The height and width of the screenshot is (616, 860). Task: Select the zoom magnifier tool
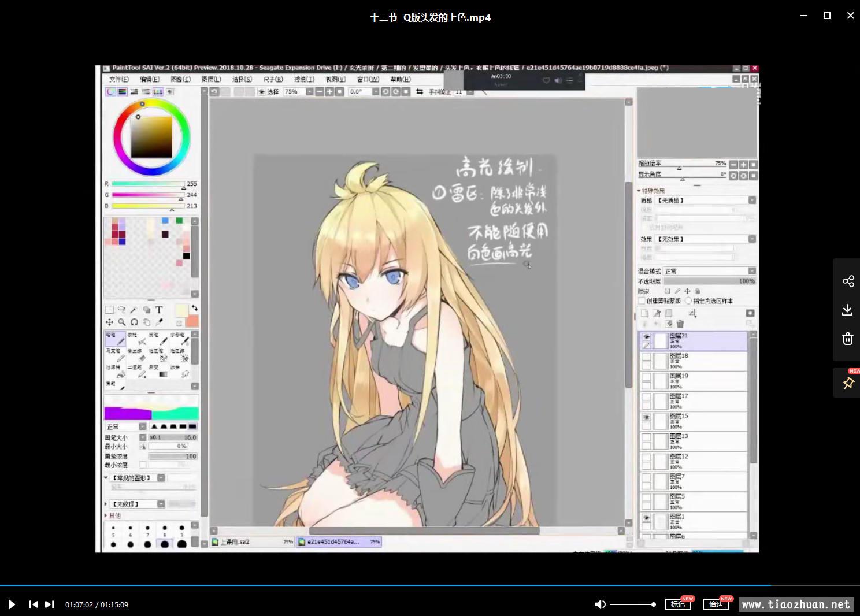click(x=122, y=322)
